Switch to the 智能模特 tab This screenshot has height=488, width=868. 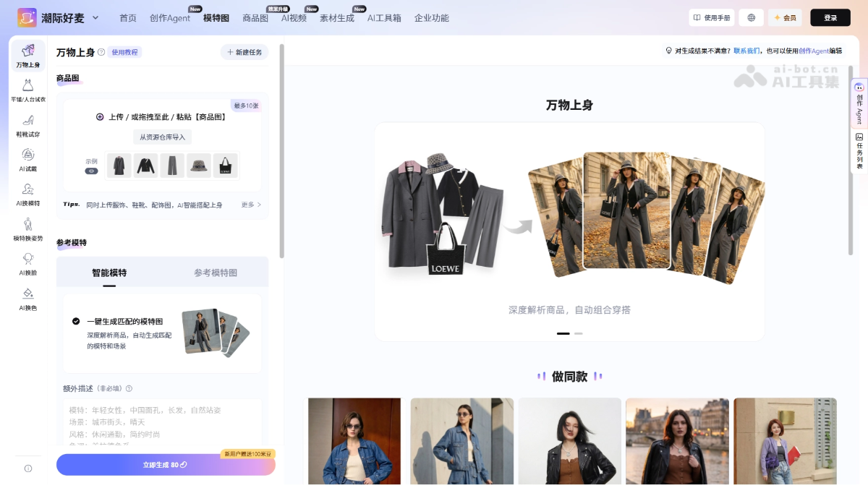[x=109, y=273]
